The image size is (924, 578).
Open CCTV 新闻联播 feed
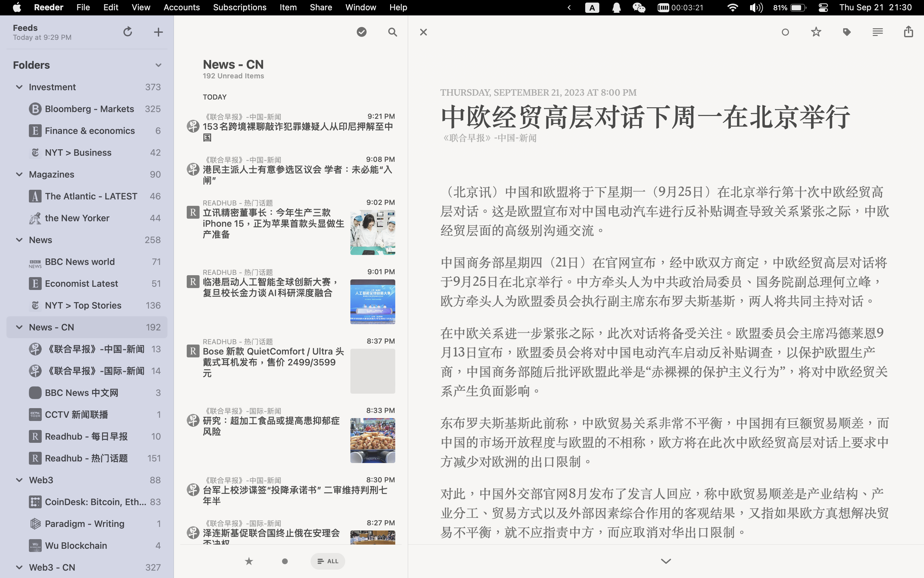(x=87, y=414)
